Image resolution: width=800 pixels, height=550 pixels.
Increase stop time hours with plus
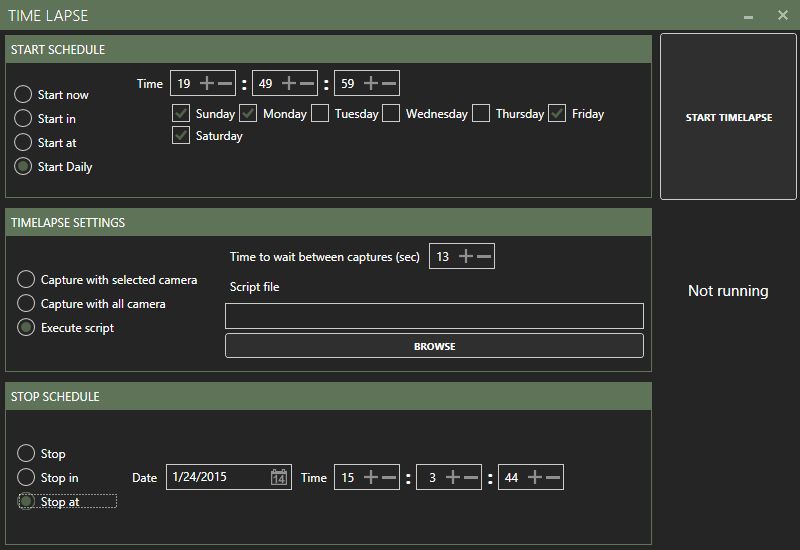pyautogui.click(x=371, y=477)
